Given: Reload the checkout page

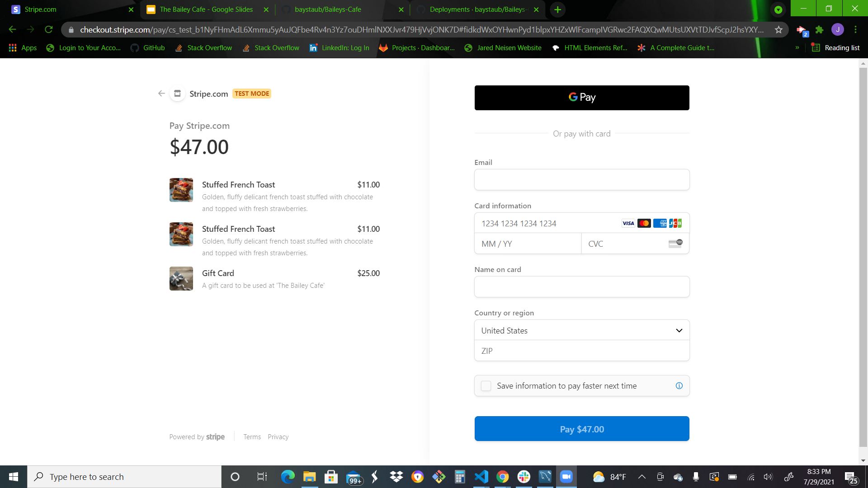Looking at the screenshot, I should 49,30.
